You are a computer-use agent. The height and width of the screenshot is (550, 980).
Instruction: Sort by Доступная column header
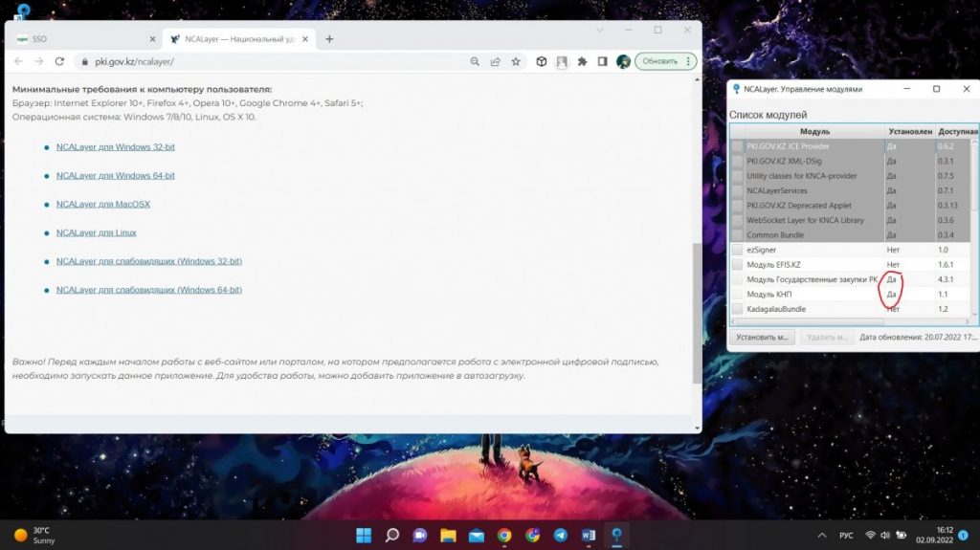pos(957,131)
